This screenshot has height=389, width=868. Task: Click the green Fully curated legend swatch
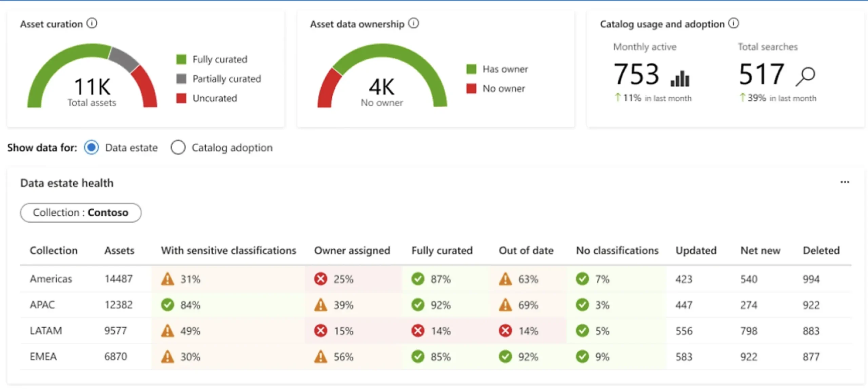coord(181,59)
